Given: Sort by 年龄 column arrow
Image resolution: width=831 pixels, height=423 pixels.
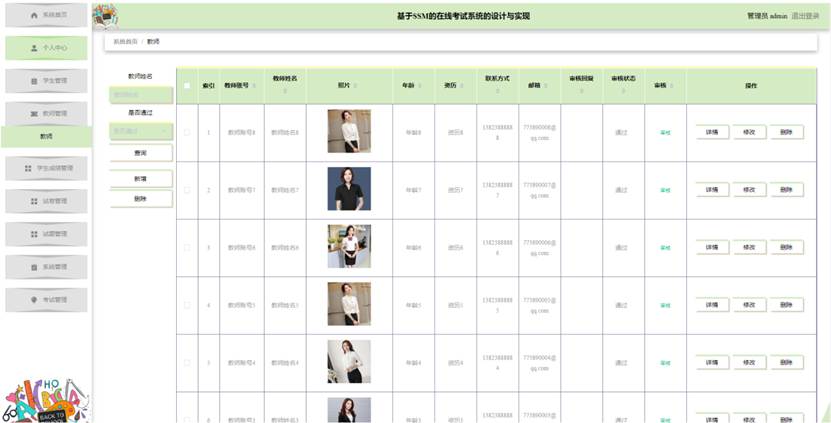Looking at the screenshot, I should pos(419,86).
